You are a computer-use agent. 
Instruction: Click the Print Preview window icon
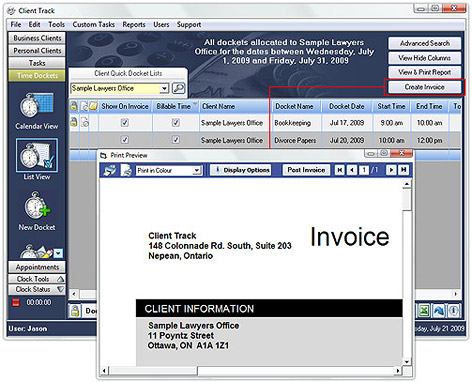pyautogui.click(x=103, y=155)
